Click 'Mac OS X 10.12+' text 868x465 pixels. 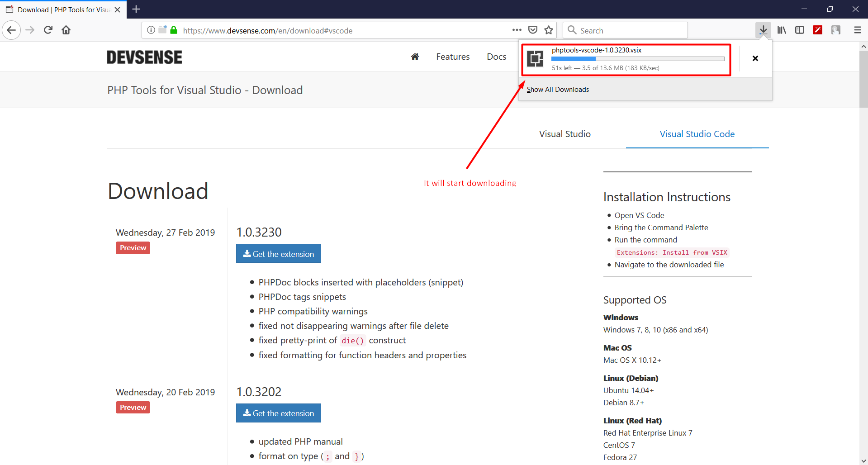[632, 360]
